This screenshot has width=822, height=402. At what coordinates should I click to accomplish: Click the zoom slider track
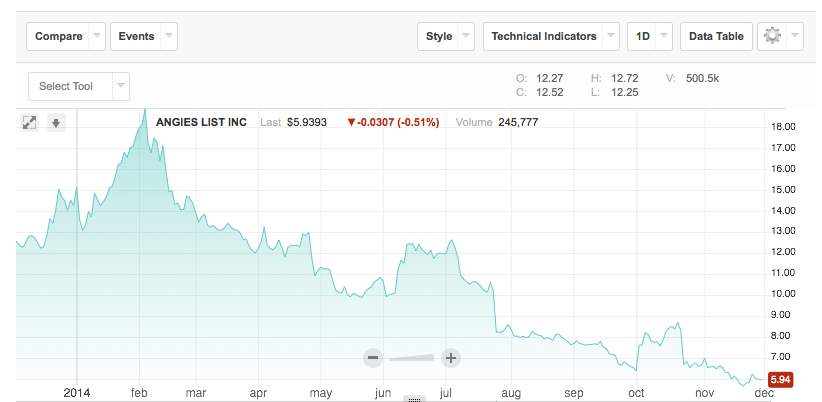point(412,357)
